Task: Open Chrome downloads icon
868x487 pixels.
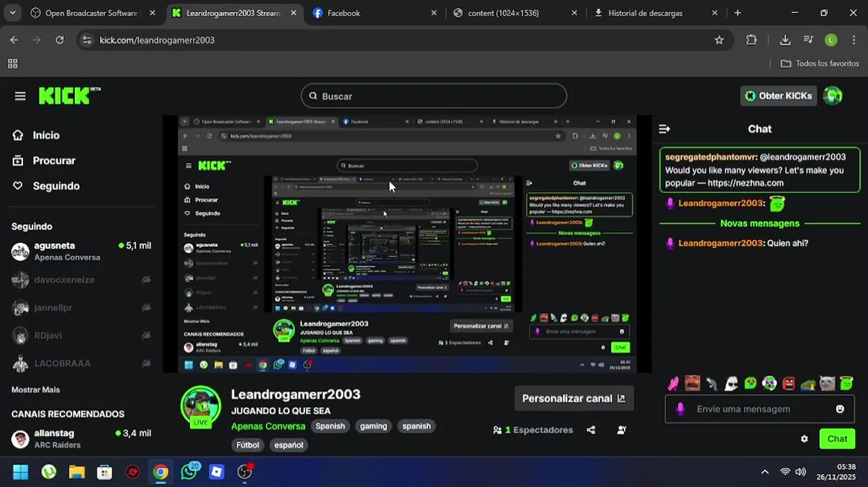Action: [785, 40]
